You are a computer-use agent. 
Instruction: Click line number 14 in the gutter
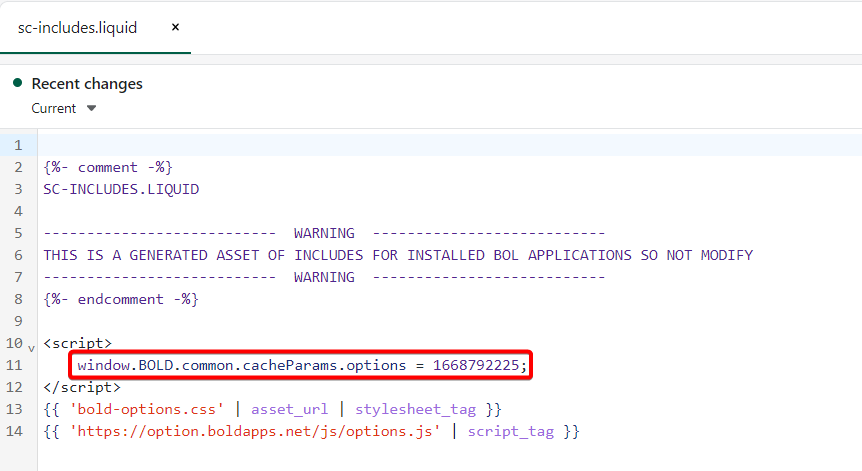pyautogui.click(x=14, y=431)
